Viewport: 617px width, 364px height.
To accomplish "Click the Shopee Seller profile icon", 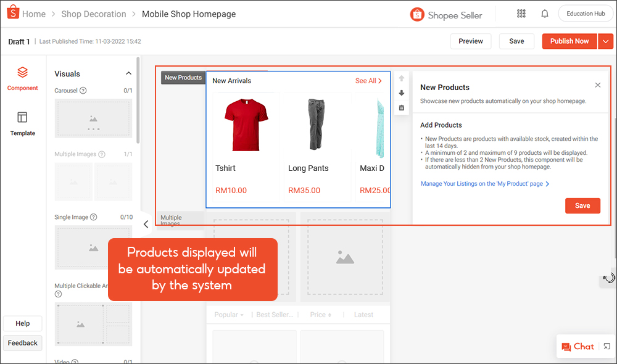I will coord(416,14).
